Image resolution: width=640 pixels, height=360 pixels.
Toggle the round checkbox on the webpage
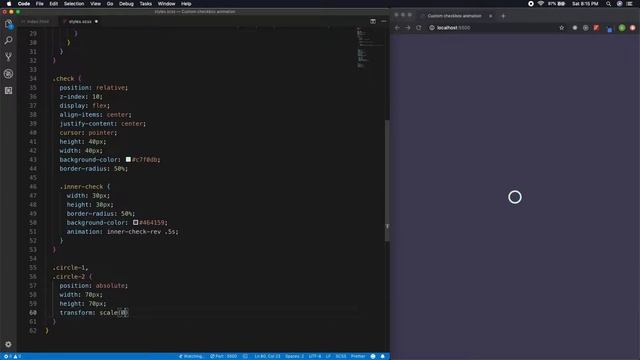coord(515,197)
